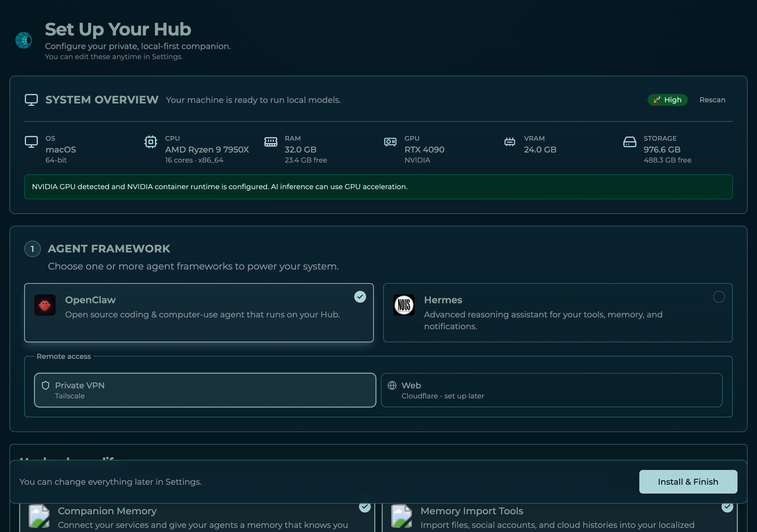Screen dimensions: 757x532
Task: Click "You can edit these anytime in Settings."
Action: 114,57
